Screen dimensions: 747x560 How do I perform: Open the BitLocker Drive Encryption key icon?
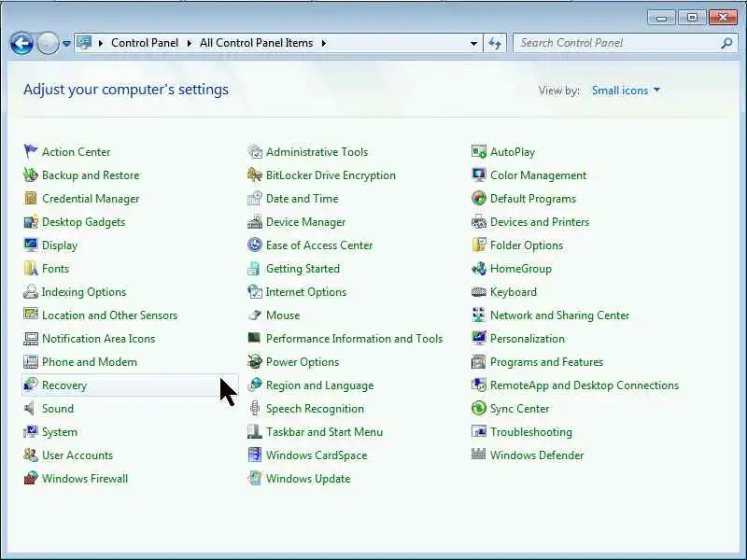pos(255,175)
